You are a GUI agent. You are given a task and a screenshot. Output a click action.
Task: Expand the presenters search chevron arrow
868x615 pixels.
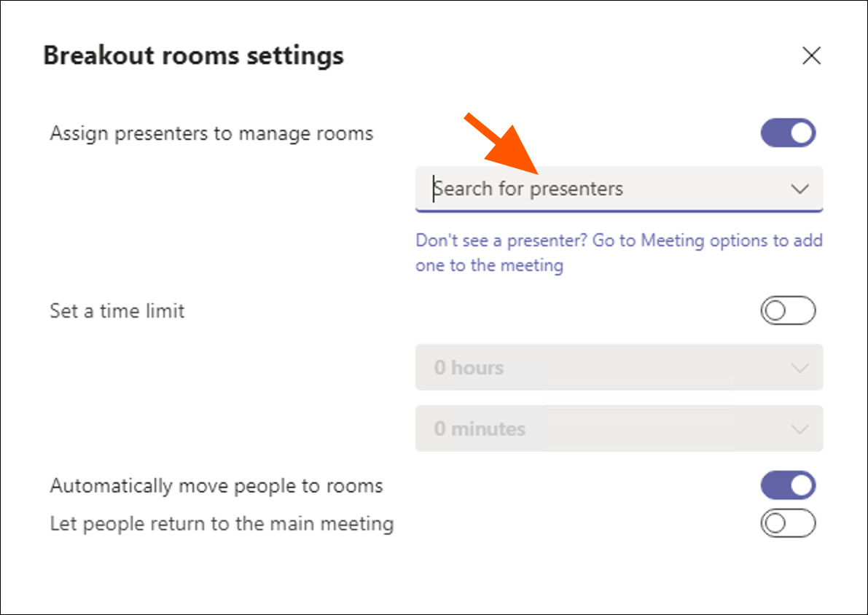pos(799,189)
